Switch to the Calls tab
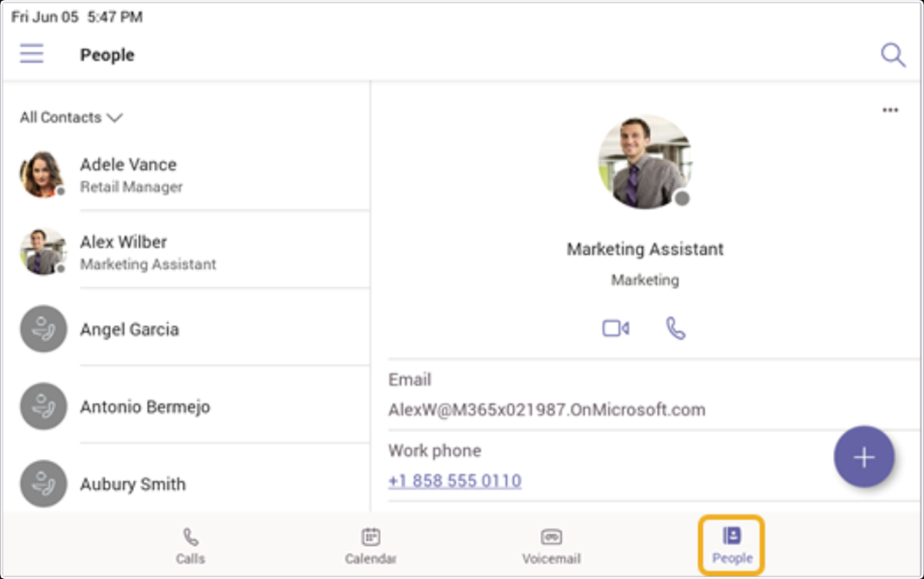Viewport: 924px width, 579px height. (x=190, y=546)
